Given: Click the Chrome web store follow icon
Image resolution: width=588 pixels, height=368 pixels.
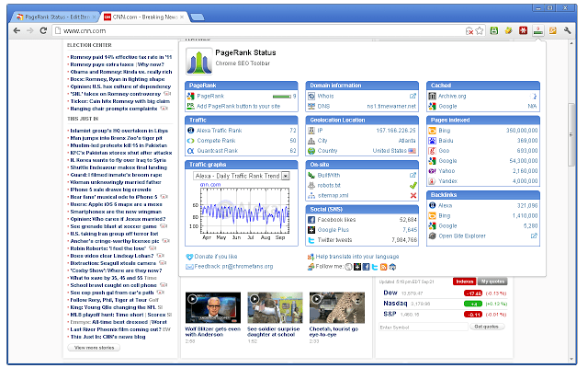Looking at the screenshot, I should pos(348,267).
